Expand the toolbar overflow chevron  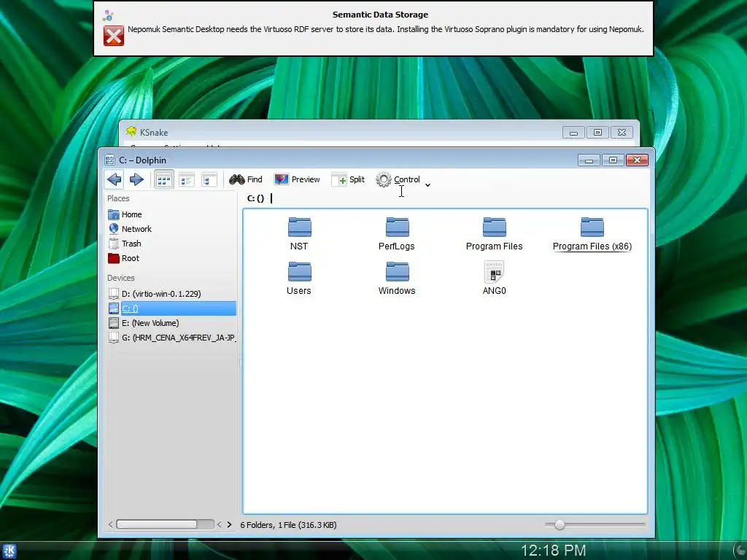(x=427, y=184)
